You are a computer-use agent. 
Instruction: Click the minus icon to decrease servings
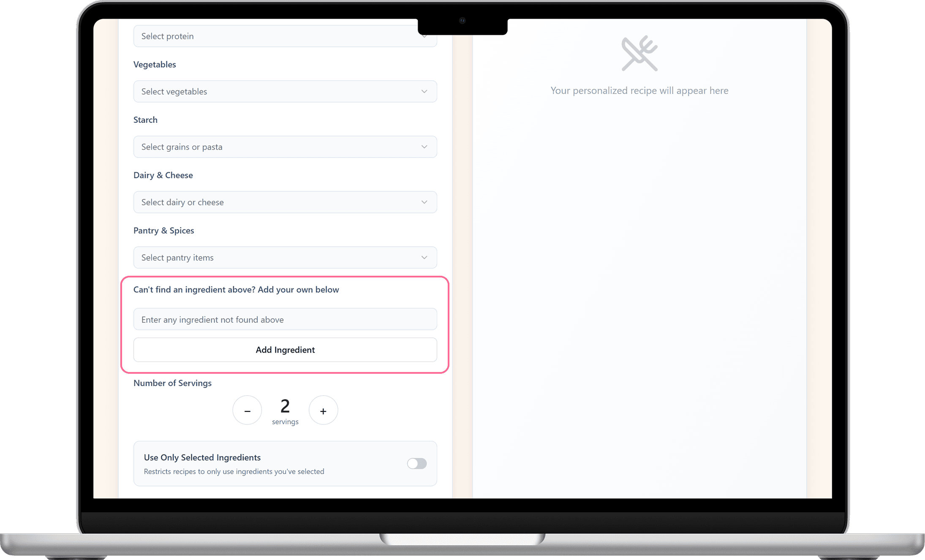click(247, 410)
